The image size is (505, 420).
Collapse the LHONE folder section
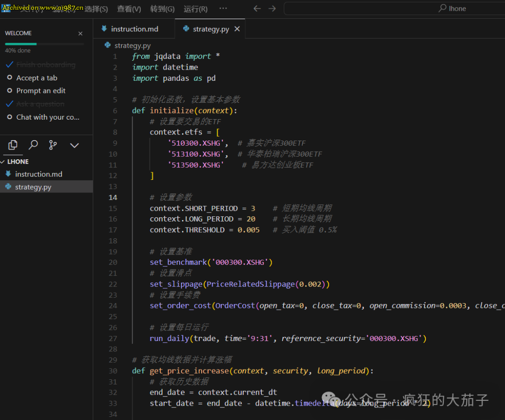tap(18, 162)
